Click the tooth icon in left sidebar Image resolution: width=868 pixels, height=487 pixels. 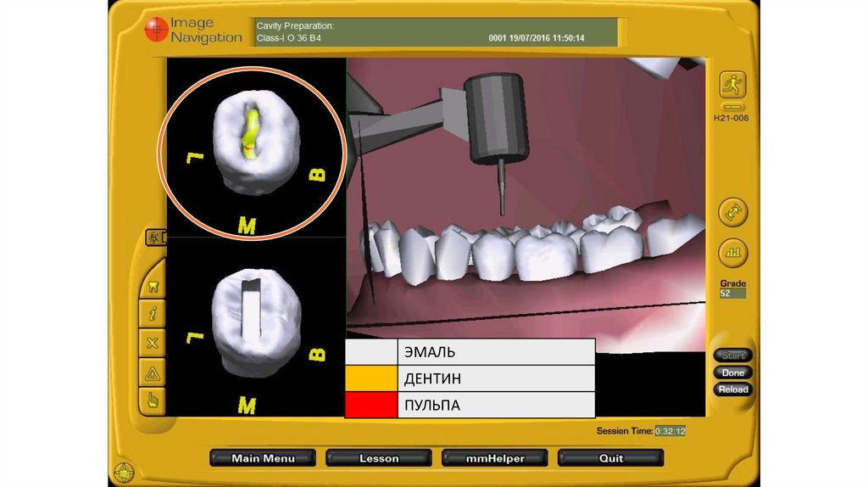(x=153, y=287)
